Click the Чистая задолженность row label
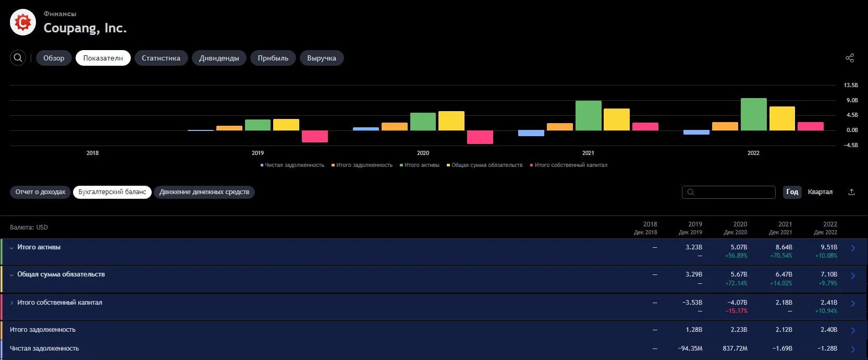 pyautogui.click(x=44, y=349)
